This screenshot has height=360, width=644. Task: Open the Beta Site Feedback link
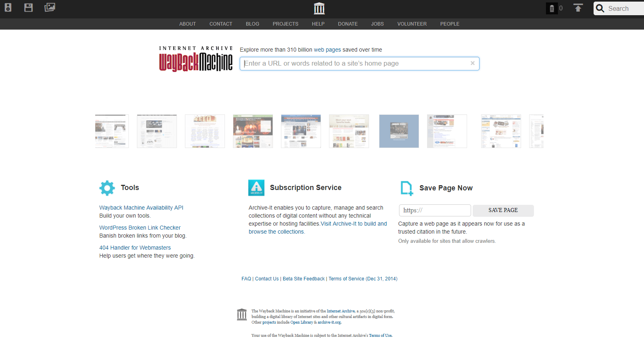(304, 279)
